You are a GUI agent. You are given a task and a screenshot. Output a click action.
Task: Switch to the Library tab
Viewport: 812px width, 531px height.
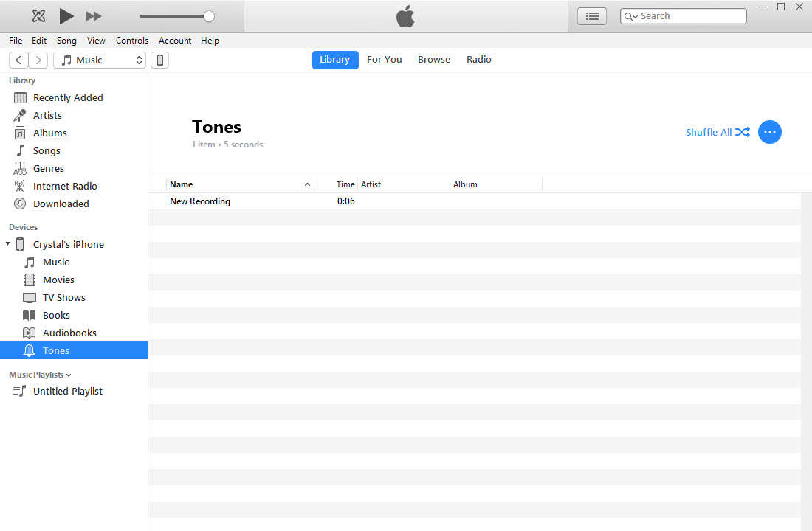(335, 60)
